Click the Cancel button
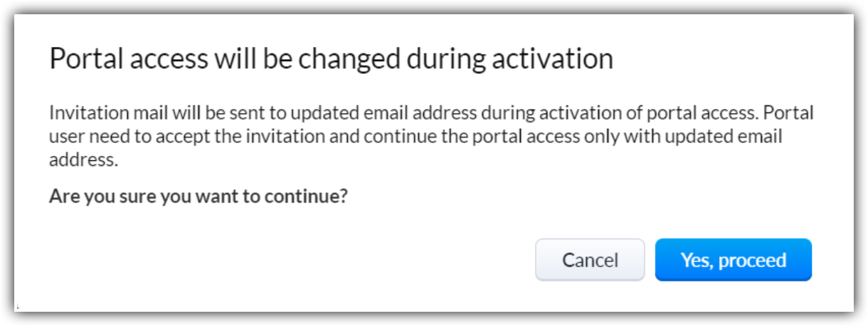Viewport: 868px width, 326px height. coord(590,260)
